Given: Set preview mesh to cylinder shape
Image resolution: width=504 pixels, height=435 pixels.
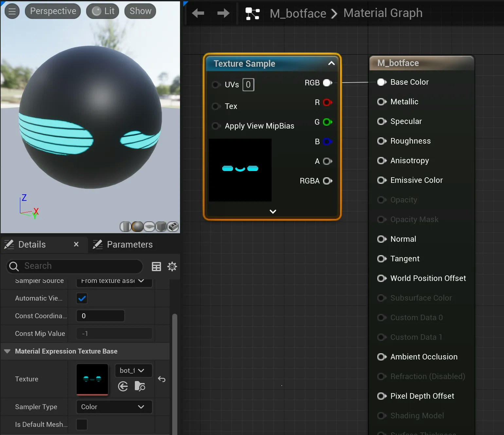Looking at the screenshot, I should tap(125, 227).
